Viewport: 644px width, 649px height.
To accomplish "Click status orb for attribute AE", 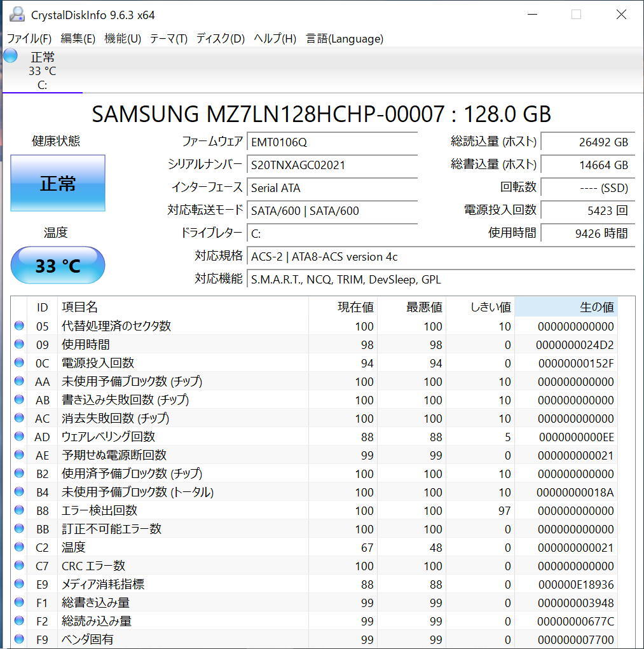I will click(x=19, y=454).
